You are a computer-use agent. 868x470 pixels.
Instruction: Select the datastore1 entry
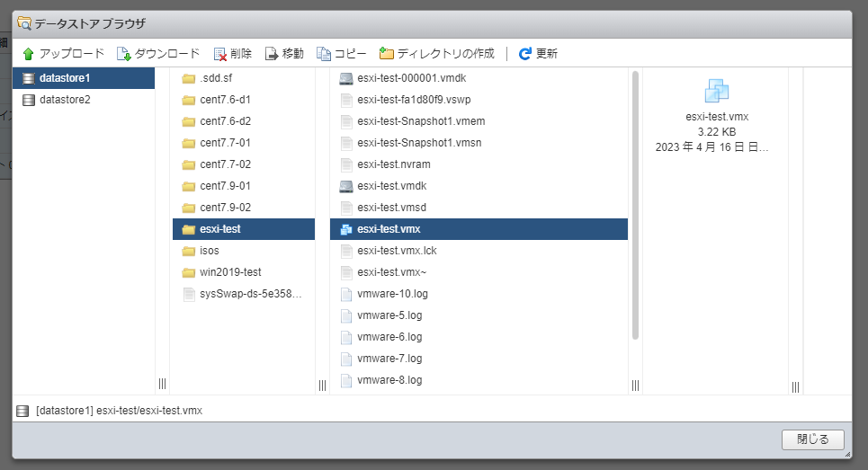point(84,78)
